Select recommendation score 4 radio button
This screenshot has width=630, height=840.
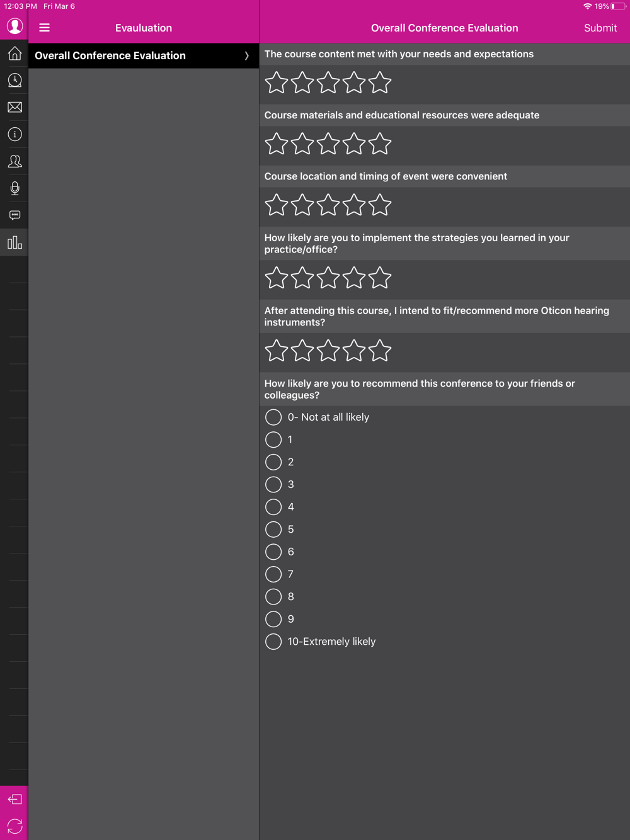(273, 507)
